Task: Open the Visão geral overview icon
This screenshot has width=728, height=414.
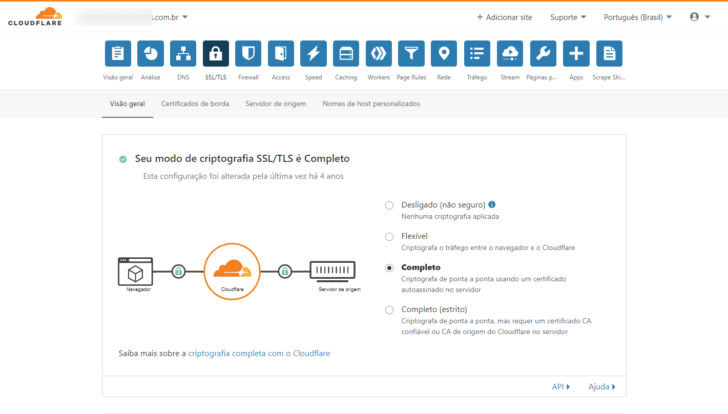Action: pos(118,54)
